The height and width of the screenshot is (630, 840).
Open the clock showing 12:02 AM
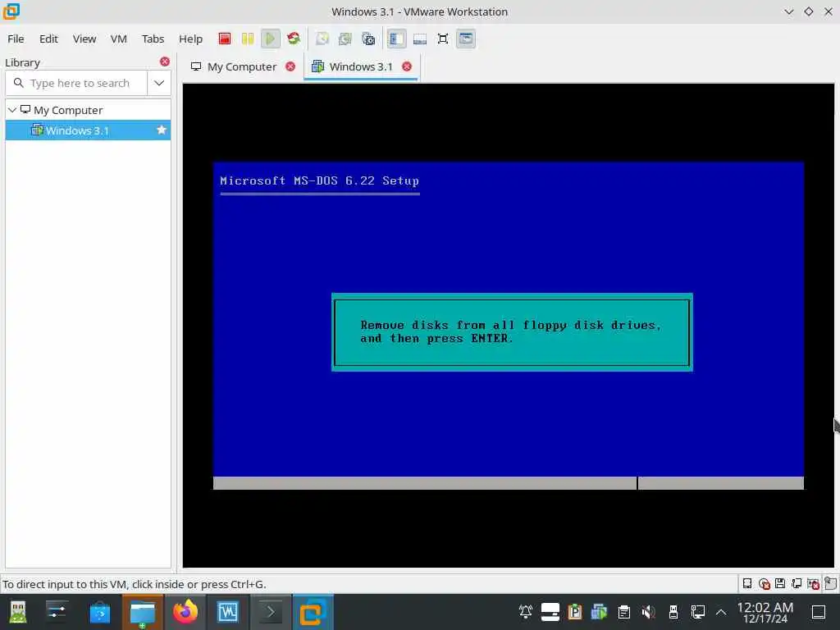tap(765, 612)
